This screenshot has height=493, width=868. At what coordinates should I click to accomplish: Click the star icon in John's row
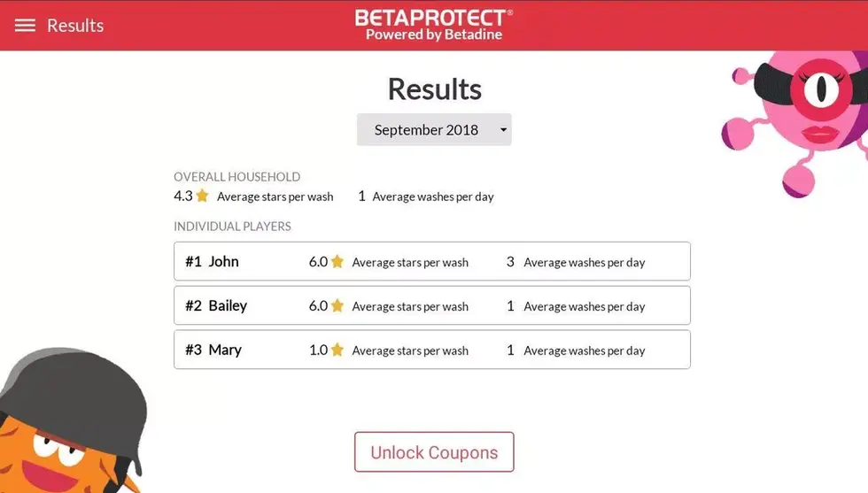(x=337, y=261)
